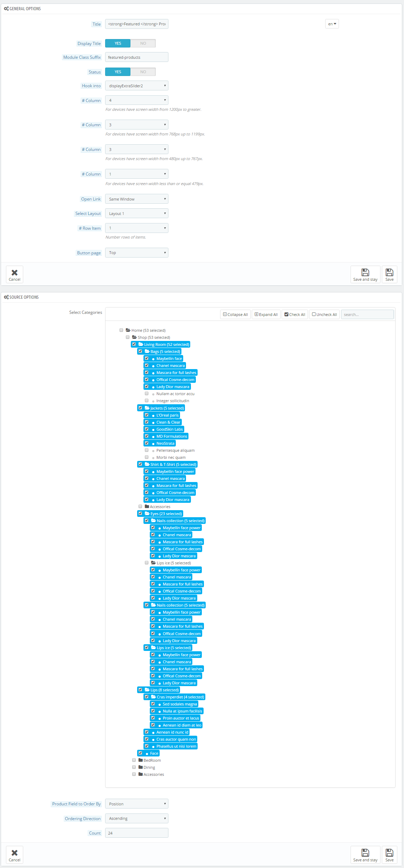Uncheck the Face category checkbox
This screenshot has height=868, width=404.
pyautogui.click(x=140, y=753)
